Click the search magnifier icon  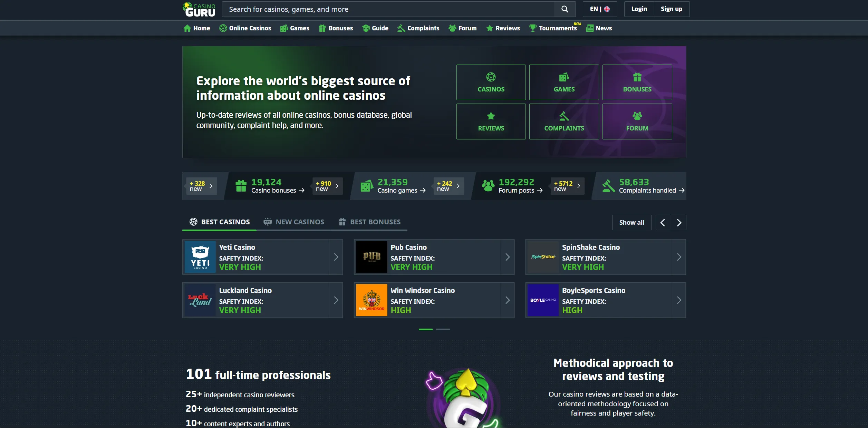565,9
